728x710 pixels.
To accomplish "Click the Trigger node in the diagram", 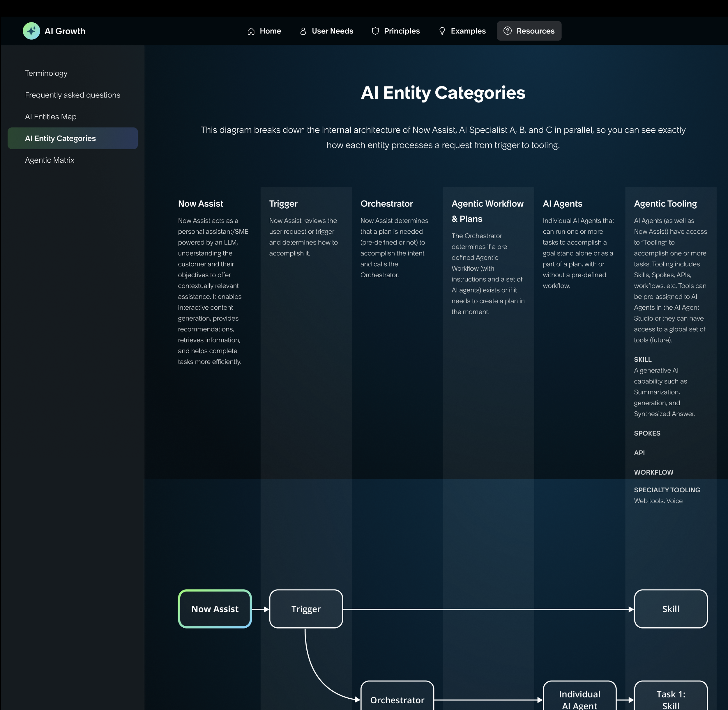I will pos(305,609).
